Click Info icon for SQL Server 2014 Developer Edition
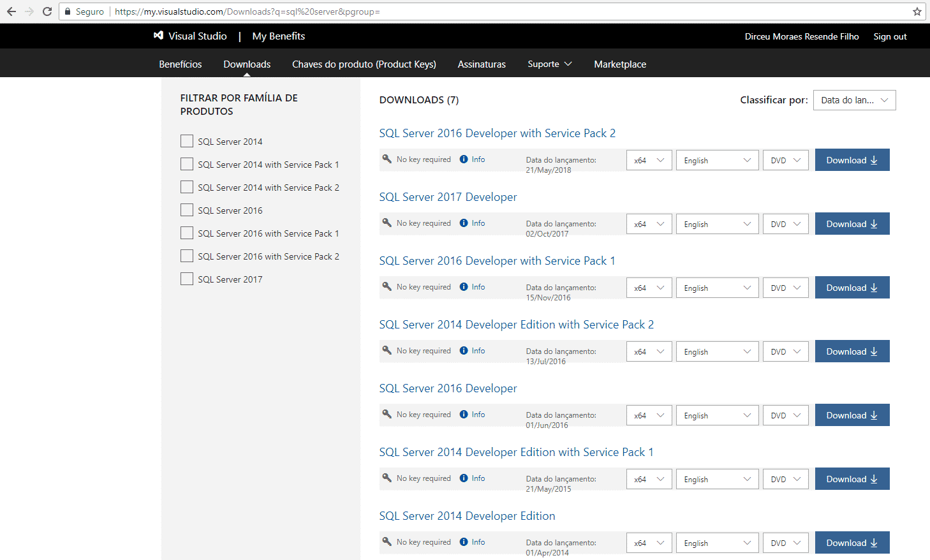Screen dimensions: 930x560 [x=464, y=542]
